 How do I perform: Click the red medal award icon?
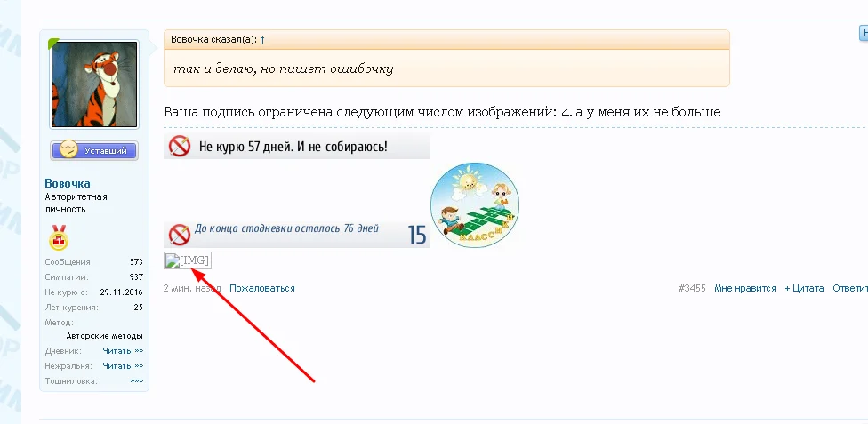58,237
